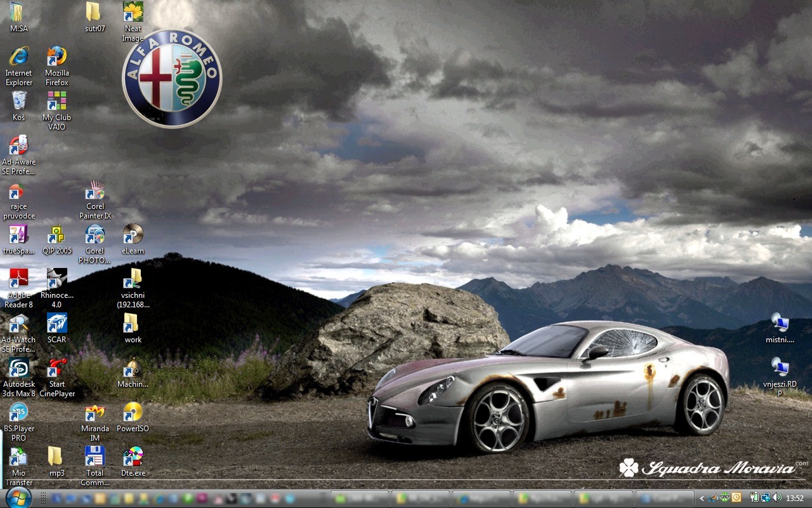Screen dimensions: 812x508
Task: Click the network tray icon
Action: point(766,497)
